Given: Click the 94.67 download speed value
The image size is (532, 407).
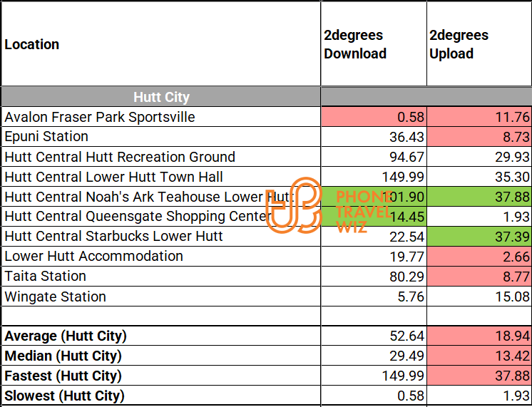Looking at the screenshot, I should 373,157.
